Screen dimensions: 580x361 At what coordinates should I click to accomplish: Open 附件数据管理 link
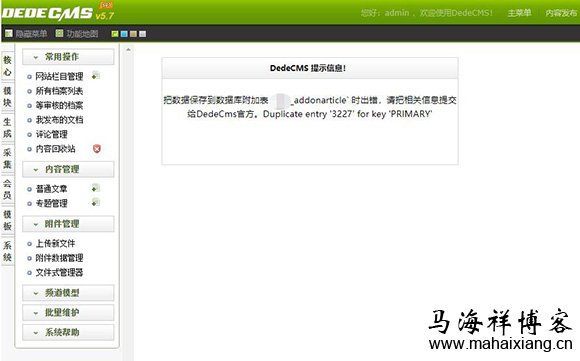click(x=59, y=258)
